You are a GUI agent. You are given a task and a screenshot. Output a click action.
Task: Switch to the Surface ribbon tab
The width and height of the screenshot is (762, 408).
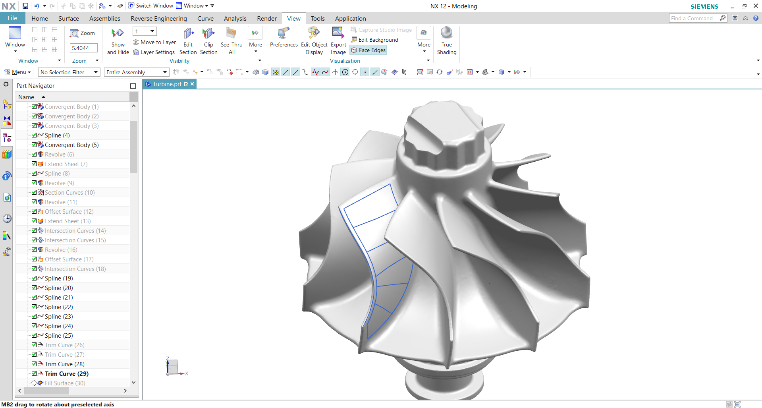point(69,18)
